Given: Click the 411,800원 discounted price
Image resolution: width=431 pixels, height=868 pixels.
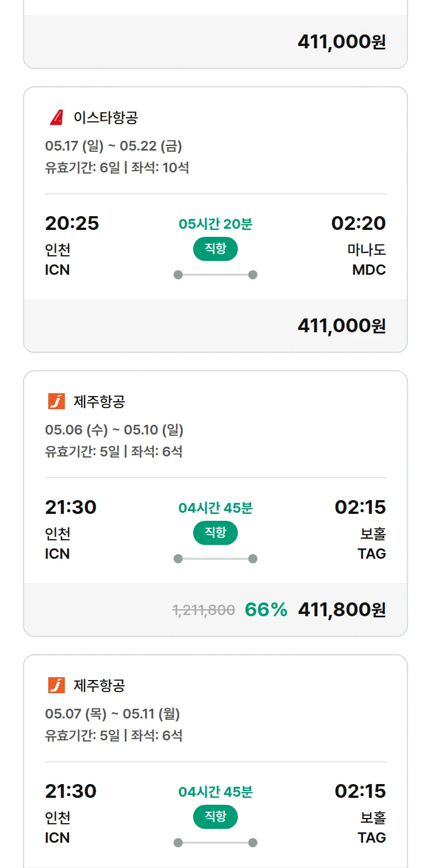Looking at the screenshot, I should (x=341, y=610).
